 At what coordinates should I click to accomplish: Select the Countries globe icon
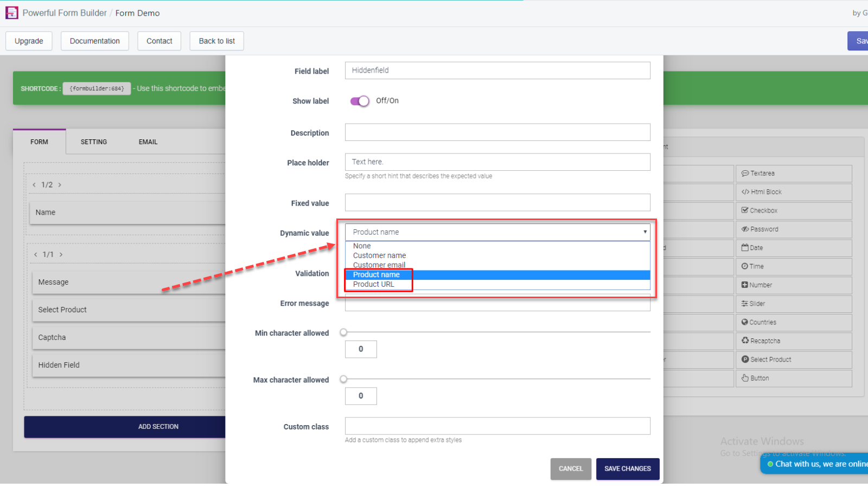pyautogui.click(x=745, y=322)
